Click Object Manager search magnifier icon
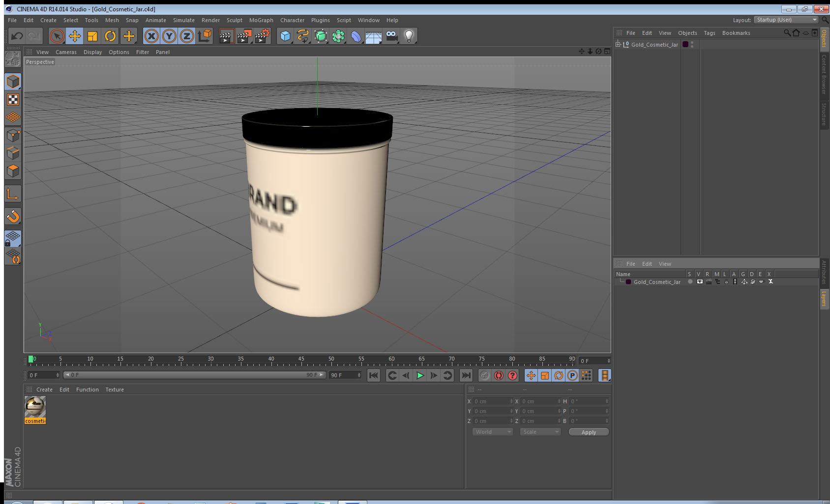The width and height of the screenshot is (830, 504). [x=787, y=33]
